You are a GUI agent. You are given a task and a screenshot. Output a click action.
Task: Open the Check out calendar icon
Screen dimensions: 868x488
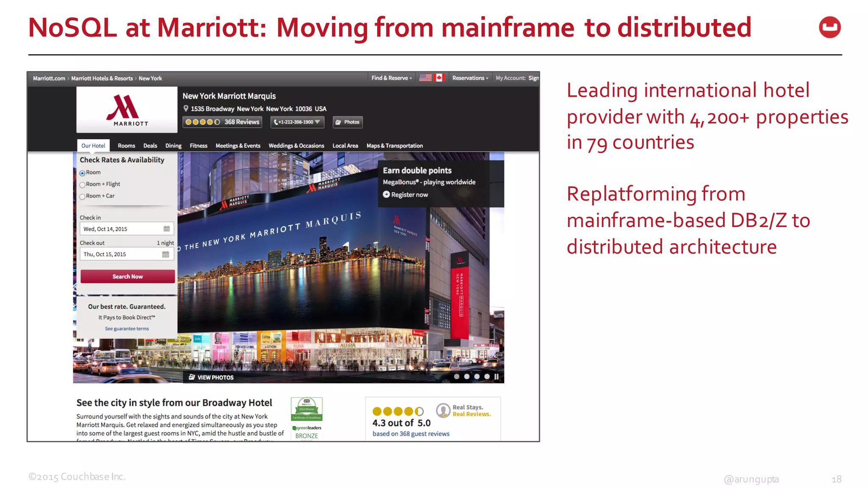coord(165,254)
